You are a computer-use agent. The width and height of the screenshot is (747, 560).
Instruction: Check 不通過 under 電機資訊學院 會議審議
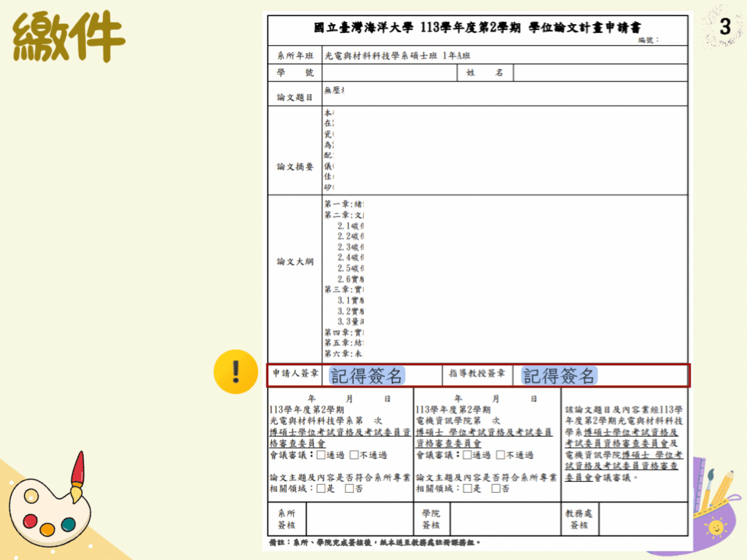tap(500, 455)
